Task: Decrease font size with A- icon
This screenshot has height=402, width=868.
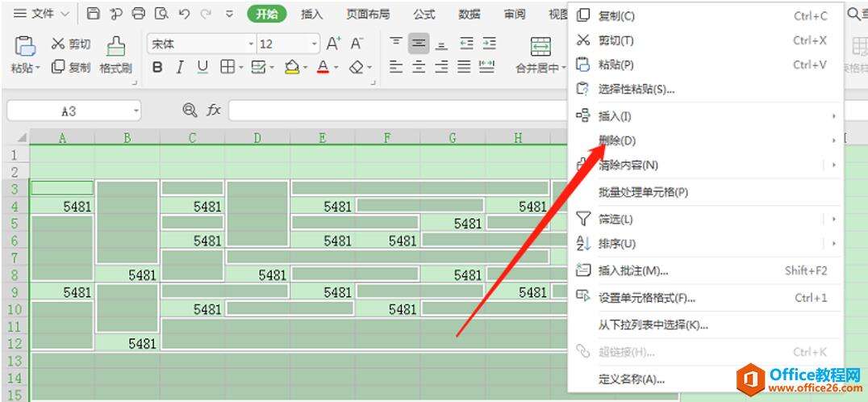Action: [357, 44]
